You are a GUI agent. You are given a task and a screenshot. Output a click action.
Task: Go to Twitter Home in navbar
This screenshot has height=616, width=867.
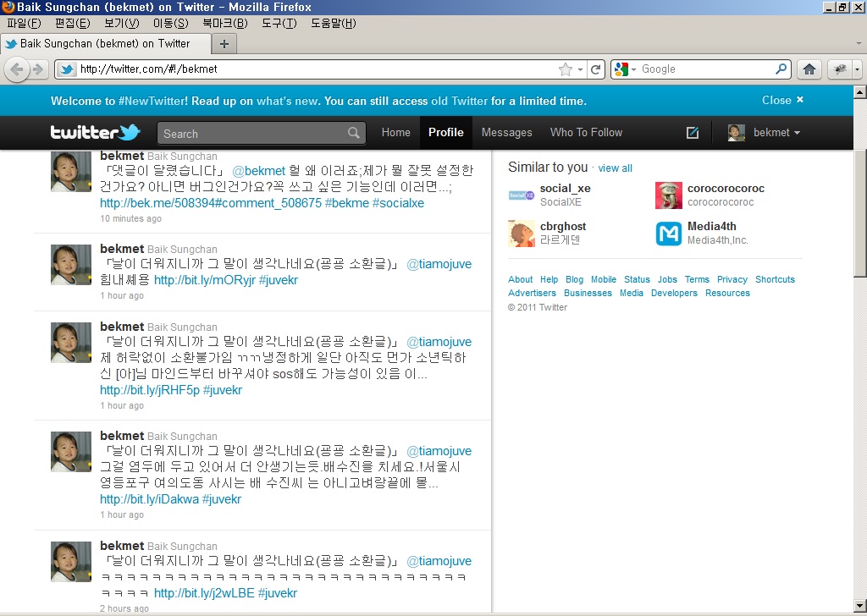pos(396,133)
